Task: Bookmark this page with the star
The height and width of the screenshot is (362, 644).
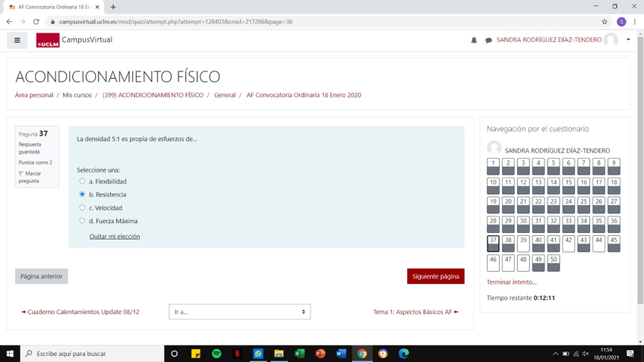Action: click(605, 22)
